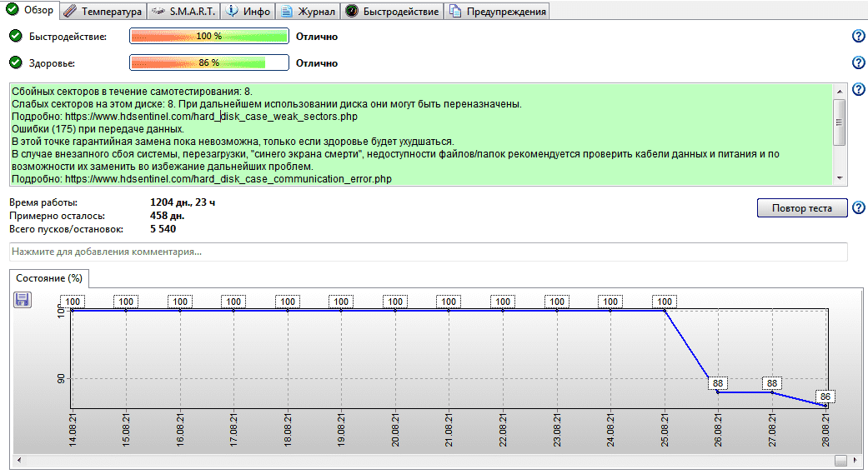Image resolution: width=868 pixels, height=474 pixels.
Task: Open the S.M.A.R.T. tab
Action: 183,12
